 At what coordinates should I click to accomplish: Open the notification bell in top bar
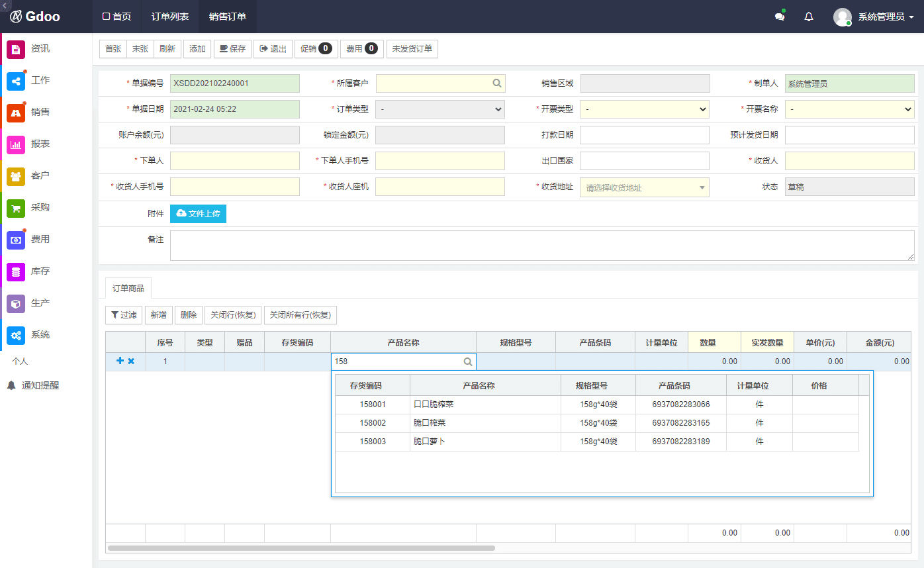[x=809, y=17]
